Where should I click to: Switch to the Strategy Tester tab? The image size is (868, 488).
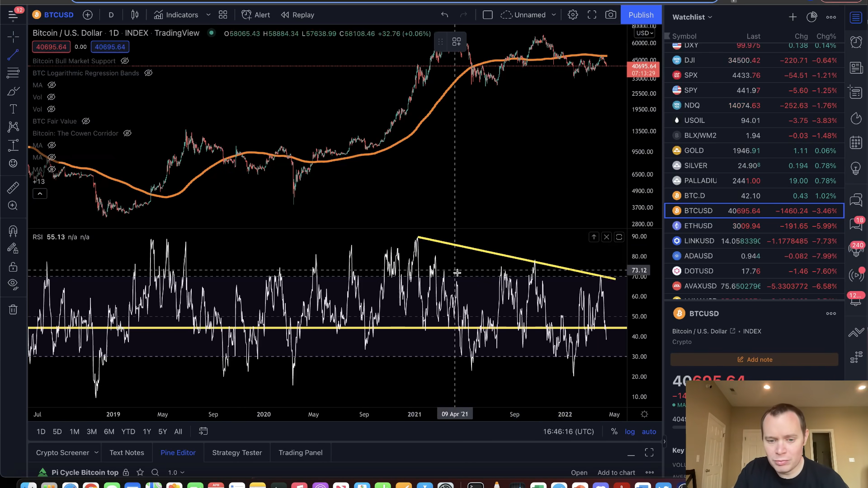point(237,453)
